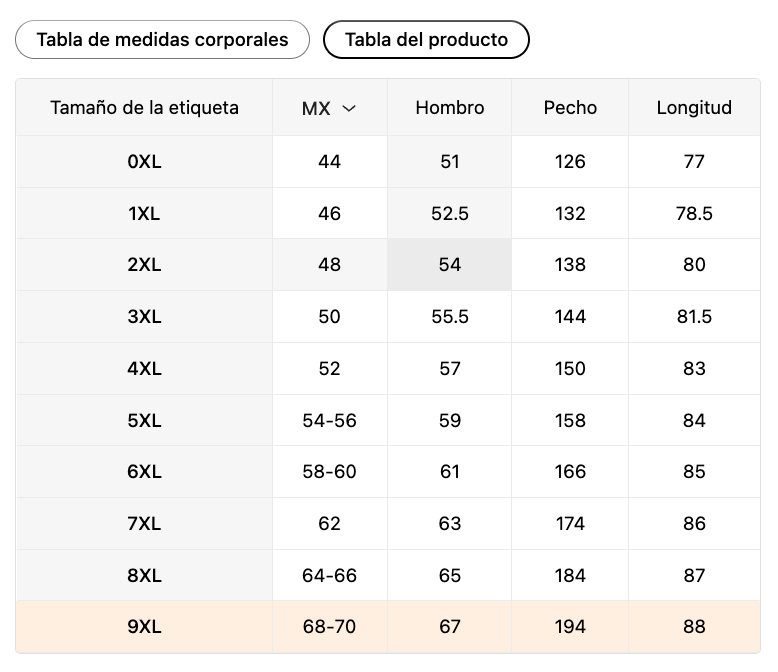Select the 6XL size row label

(x=144, y=471)
